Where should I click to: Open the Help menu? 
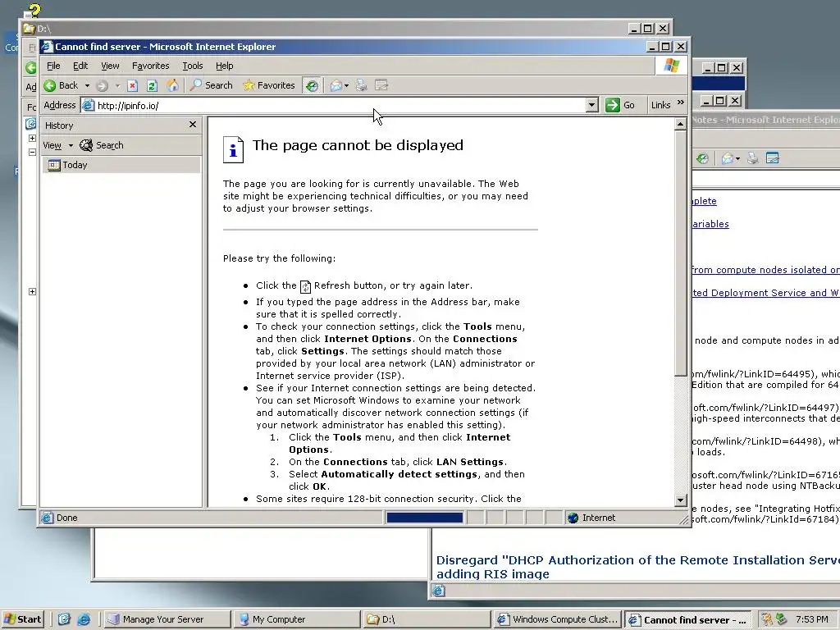point(225,66)
